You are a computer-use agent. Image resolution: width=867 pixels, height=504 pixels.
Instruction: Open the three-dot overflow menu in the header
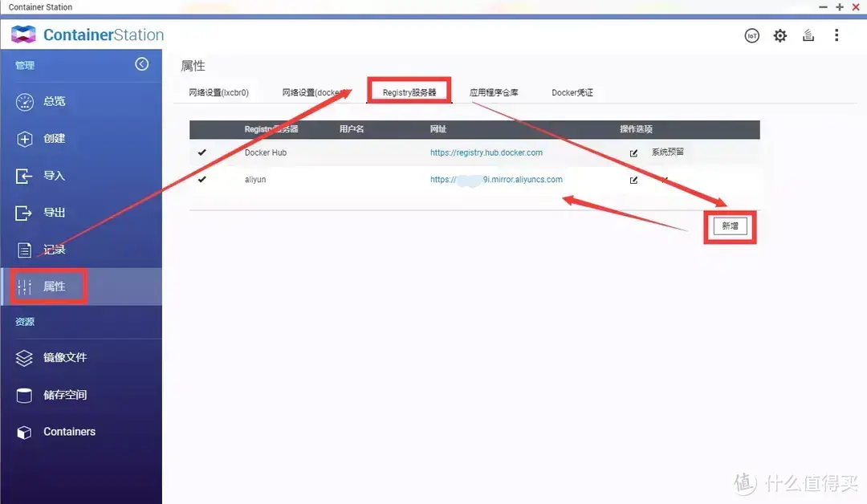[x=836, y=35]
